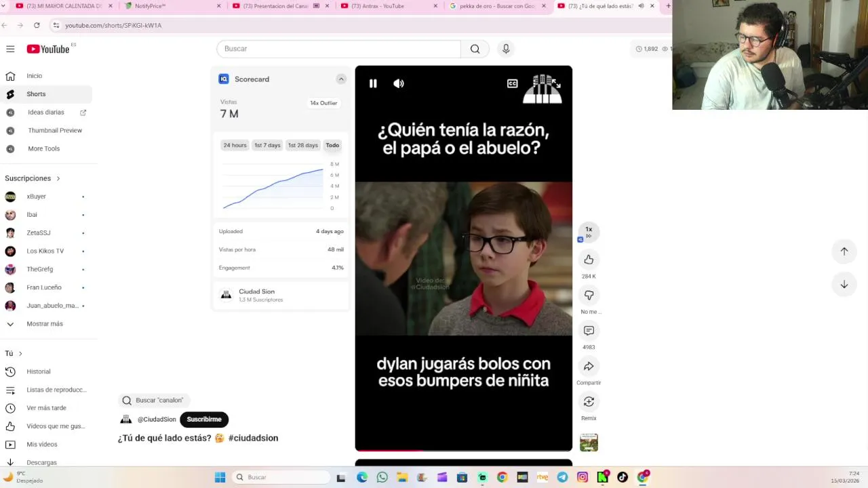Screen dimensions: 868x488
Task: Enter fullscreen on the Short
Action: point(556,83)
